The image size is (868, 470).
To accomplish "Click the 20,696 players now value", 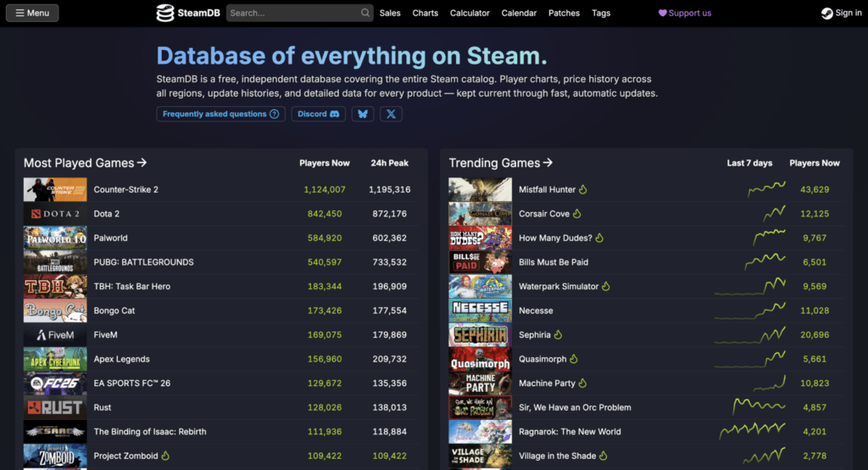I will 815,335.
